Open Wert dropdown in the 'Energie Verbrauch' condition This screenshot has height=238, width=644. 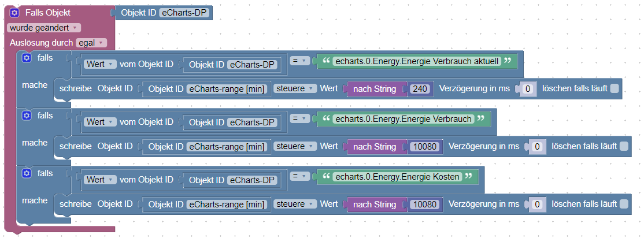pos(101,122)
